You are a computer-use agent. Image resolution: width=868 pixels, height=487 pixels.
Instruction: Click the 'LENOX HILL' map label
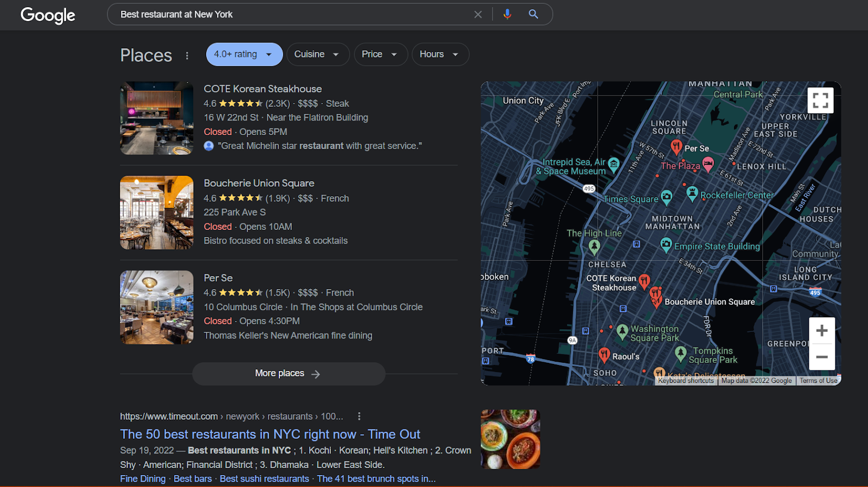(761, 167)
